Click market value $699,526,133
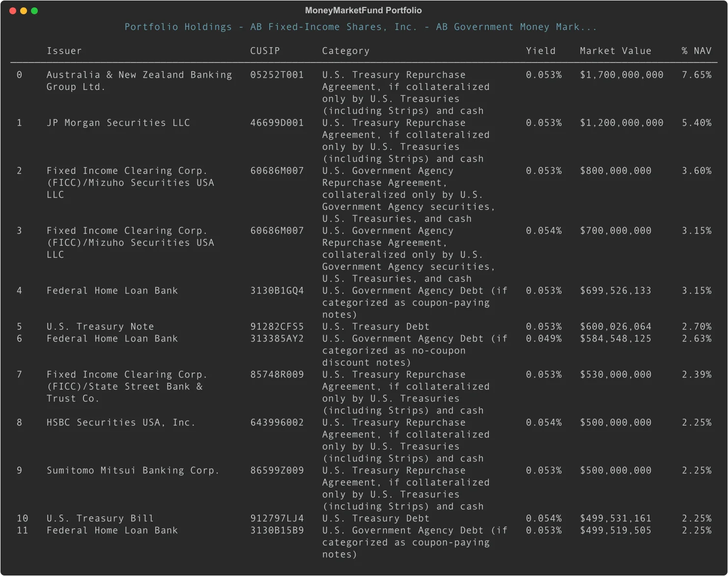This screenshot has width=728, height=576. (x=616, y=290)
